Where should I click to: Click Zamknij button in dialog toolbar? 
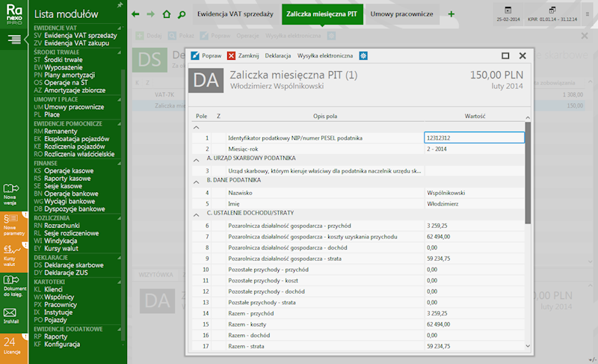[243, 56]
